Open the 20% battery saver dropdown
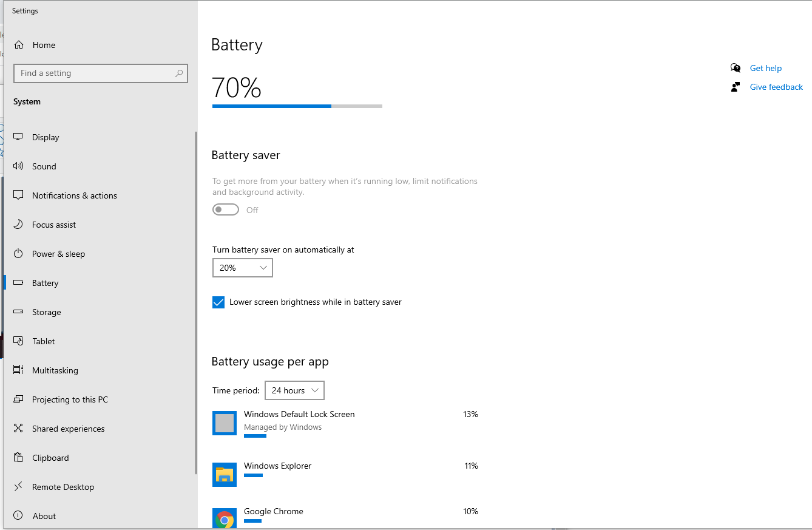 point(242,268)
